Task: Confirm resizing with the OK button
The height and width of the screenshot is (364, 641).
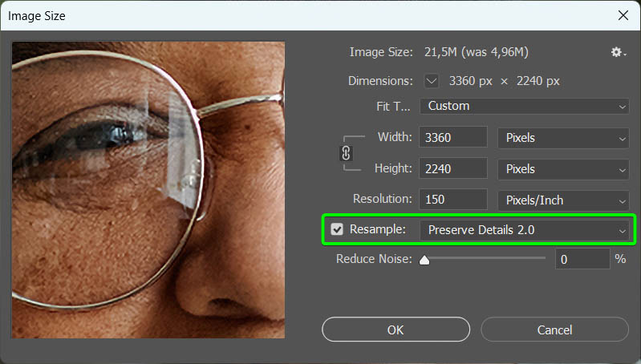Action: pyautogui.click(x=396, y=330)
